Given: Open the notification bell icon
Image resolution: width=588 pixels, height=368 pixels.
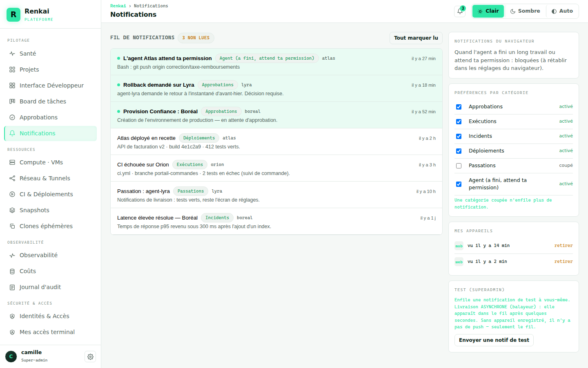Looking at the screenshot, I should click(x=460, y=11).
